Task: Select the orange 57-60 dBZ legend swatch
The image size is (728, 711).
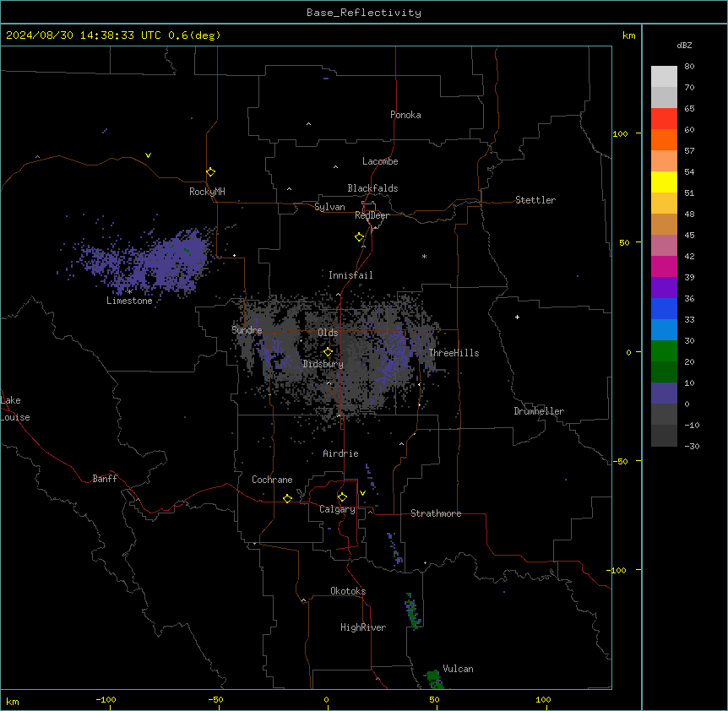Action: point(664,139)
